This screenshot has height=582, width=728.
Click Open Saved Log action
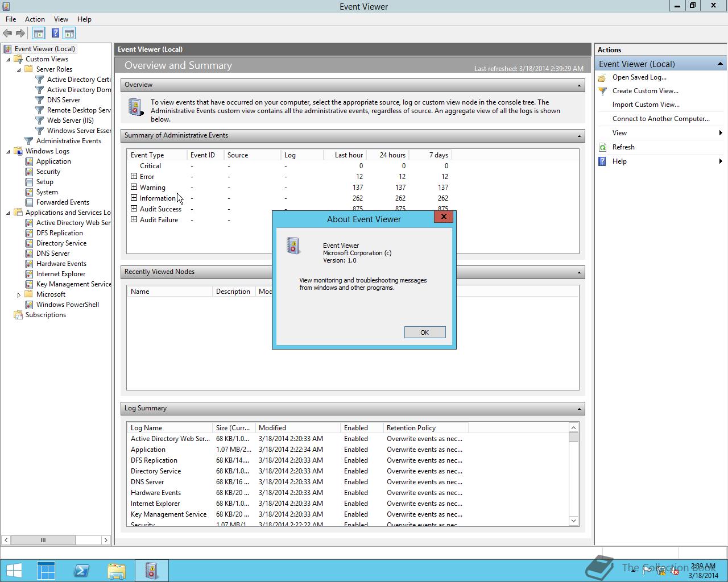639,77
